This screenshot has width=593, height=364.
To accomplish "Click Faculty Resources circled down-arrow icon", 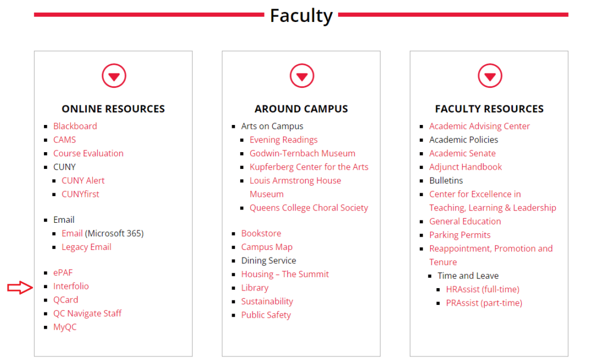I will tap(490, 76).
